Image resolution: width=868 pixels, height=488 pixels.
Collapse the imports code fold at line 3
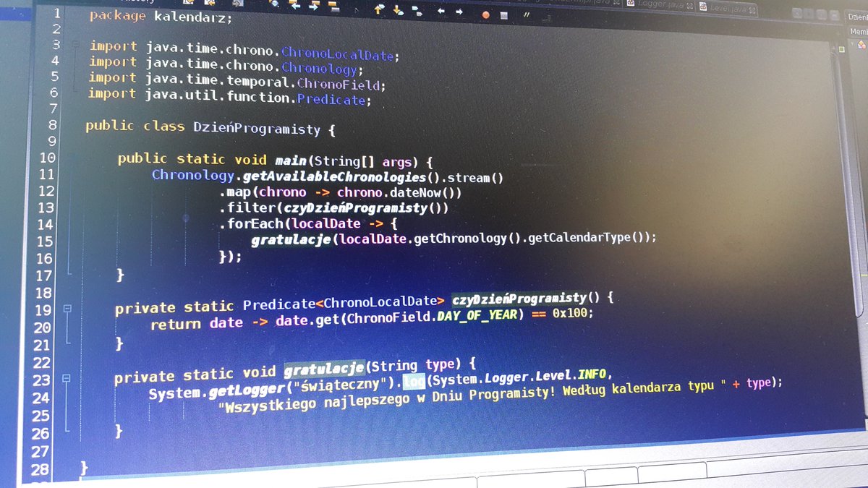(75, 45)
